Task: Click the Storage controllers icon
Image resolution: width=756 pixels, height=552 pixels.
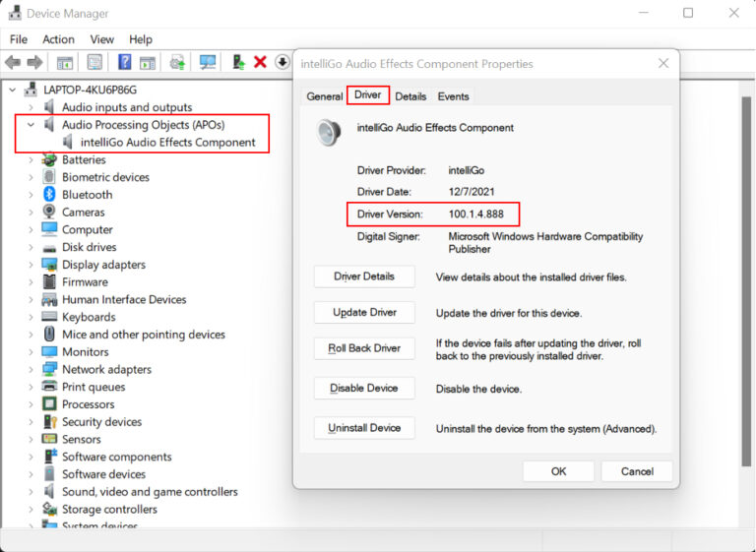Action: [x=49, y=509]
